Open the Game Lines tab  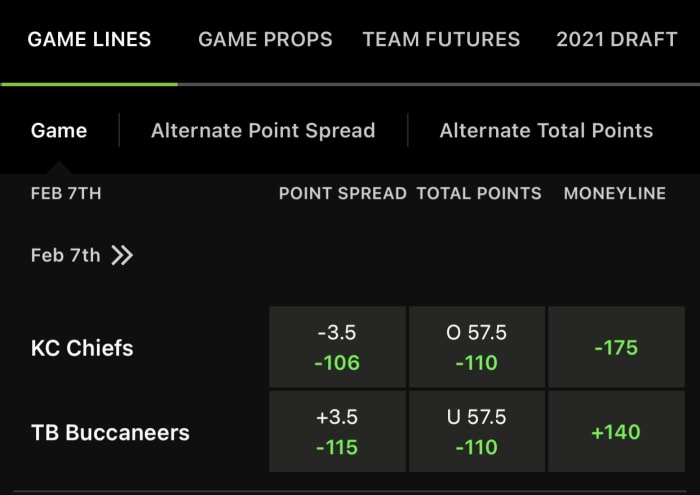(x=89, y=40)
